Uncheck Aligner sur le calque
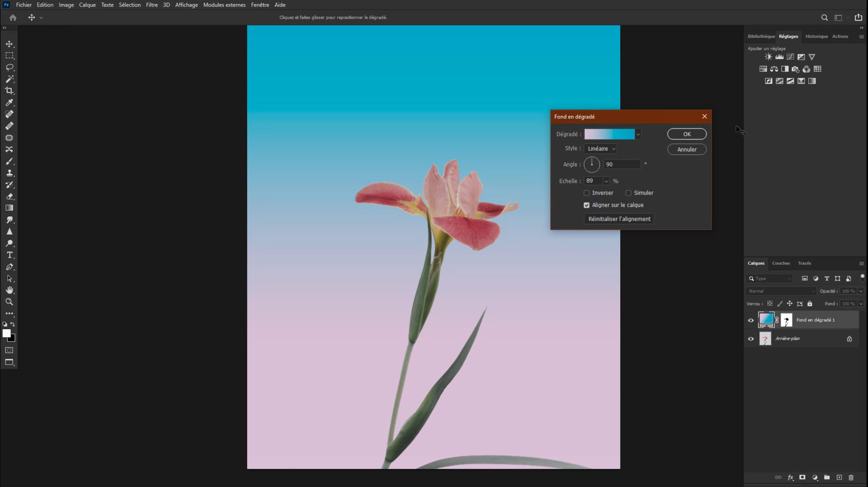The width and height of the screenshot is (868, 487). click(x=586, y=205)
